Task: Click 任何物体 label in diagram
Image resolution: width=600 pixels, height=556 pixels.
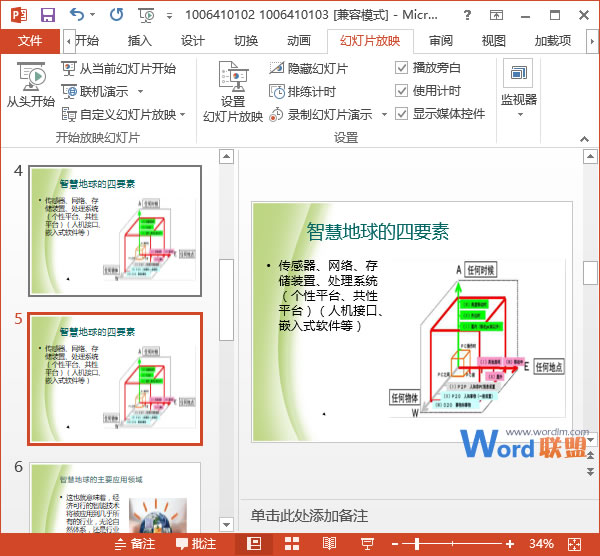Action: pos(404,398)
